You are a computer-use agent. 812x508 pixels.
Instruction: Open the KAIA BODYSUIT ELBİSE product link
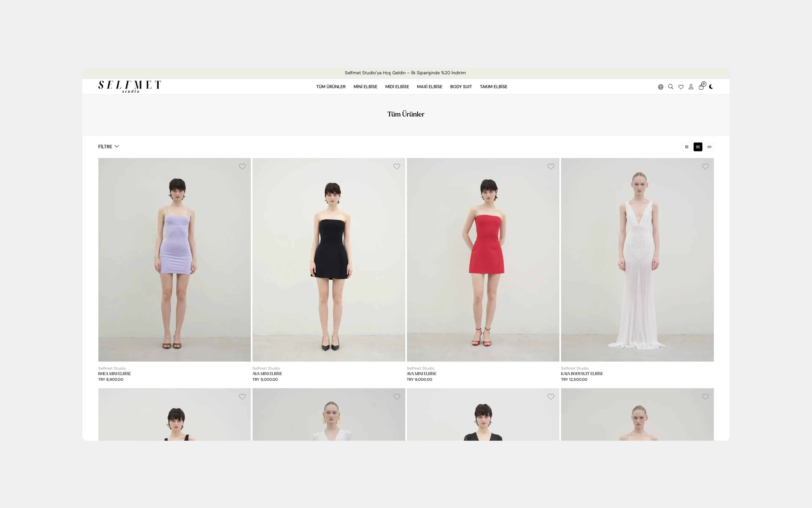pyautogui.click(x=582, y=374)
